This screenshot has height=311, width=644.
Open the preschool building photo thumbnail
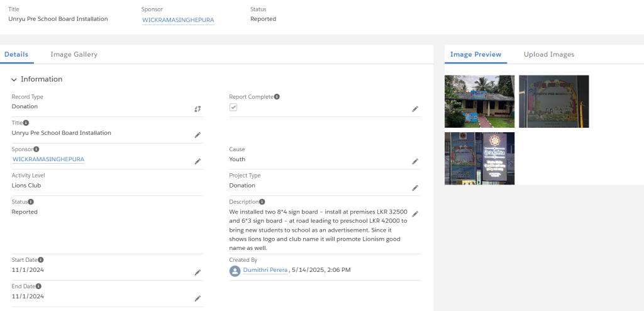click(479, 101)
